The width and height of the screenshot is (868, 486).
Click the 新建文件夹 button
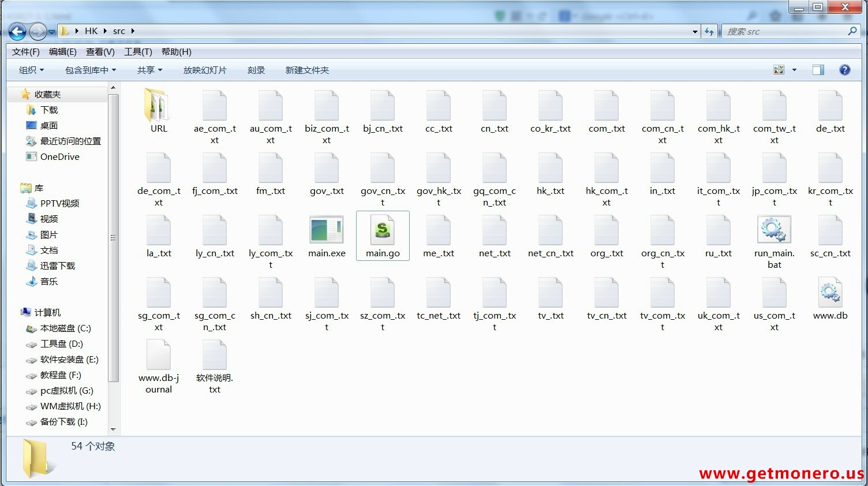coord(307,70)
